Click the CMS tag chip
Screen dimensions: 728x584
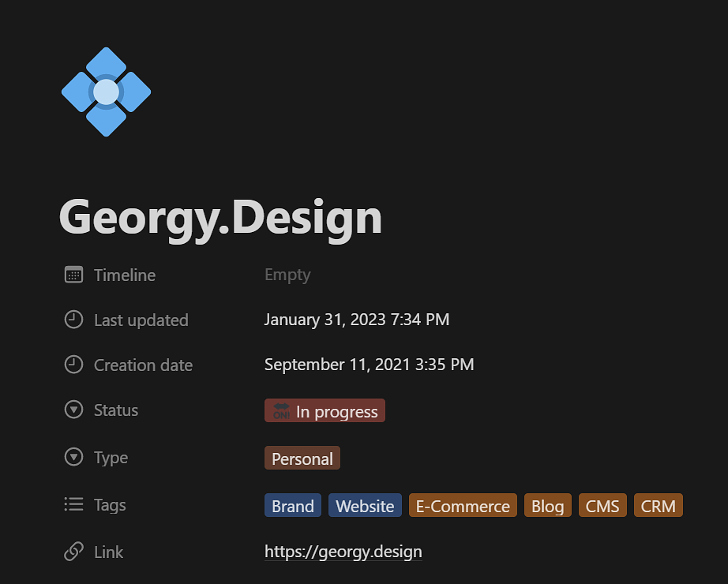tap(602, 506)
